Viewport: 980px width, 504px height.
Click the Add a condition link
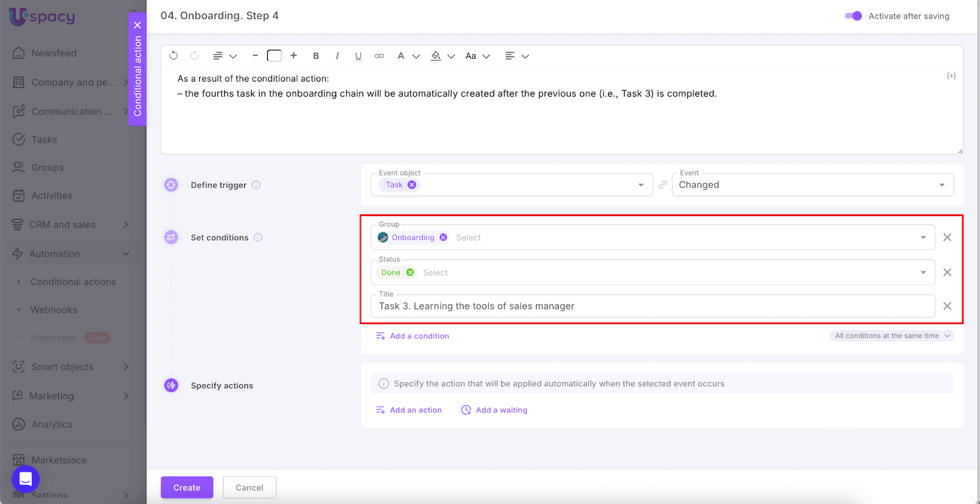point(419,336)
